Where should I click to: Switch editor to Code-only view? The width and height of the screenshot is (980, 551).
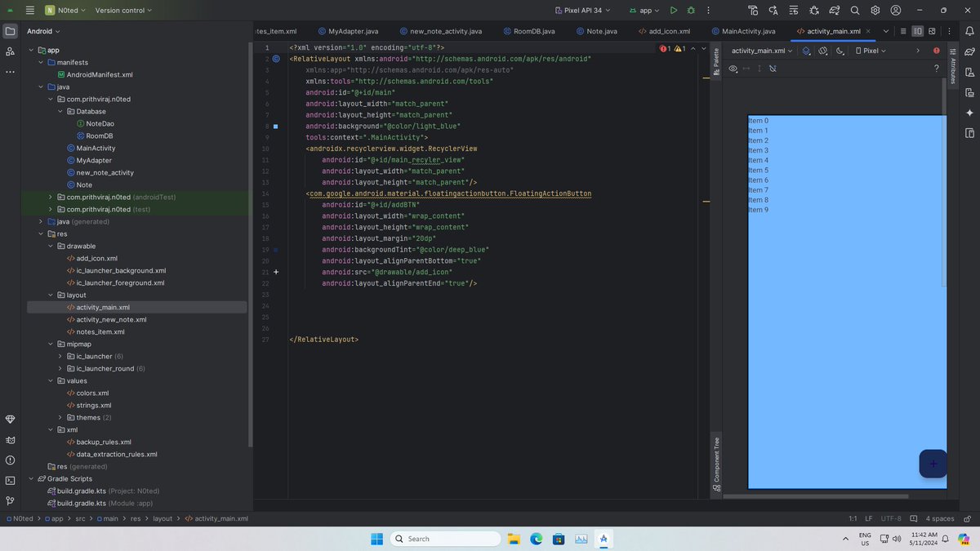tap(902, 31)
